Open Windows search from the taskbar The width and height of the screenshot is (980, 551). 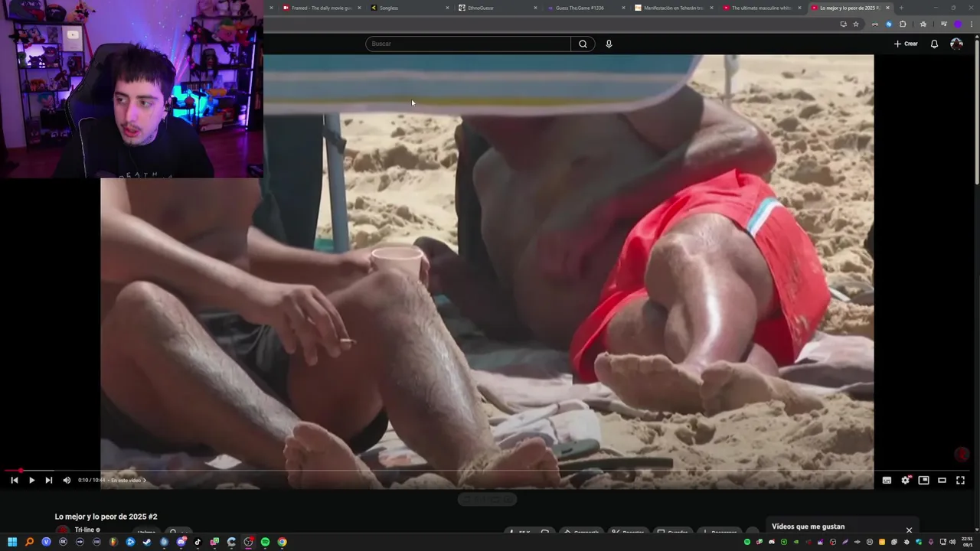click(x=29, y=542)
